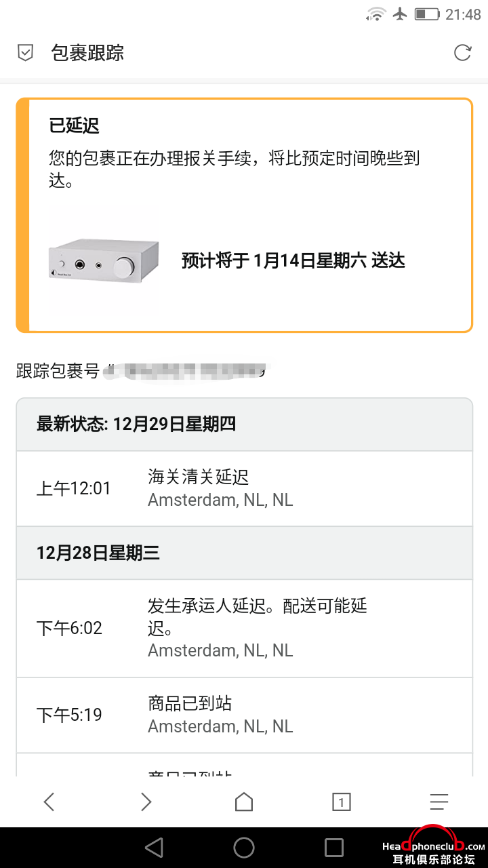This screenshot has width=488, height=868.
Task: Tap the 发生承运人延迟 event row
Action: click(x=244, y=628)
